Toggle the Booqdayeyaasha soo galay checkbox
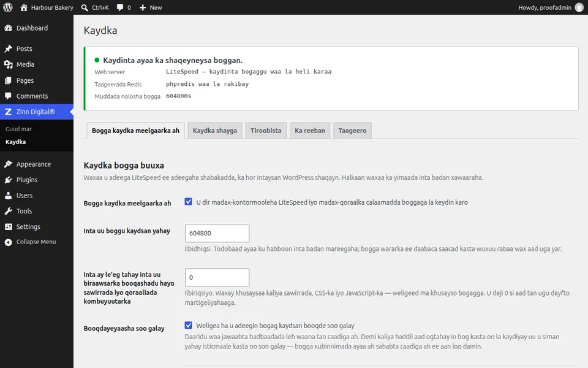The height and width of the screenshot is (368, 588). point(188,325)
